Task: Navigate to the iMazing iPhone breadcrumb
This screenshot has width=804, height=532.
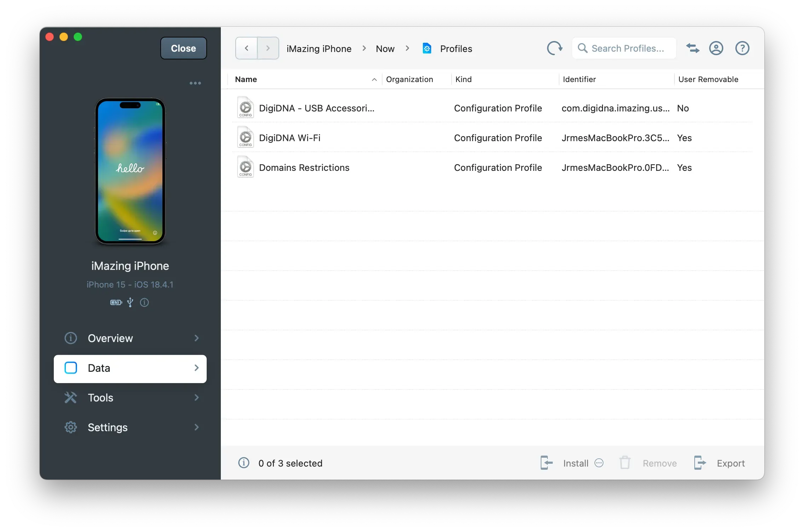Action: point(318,48)
